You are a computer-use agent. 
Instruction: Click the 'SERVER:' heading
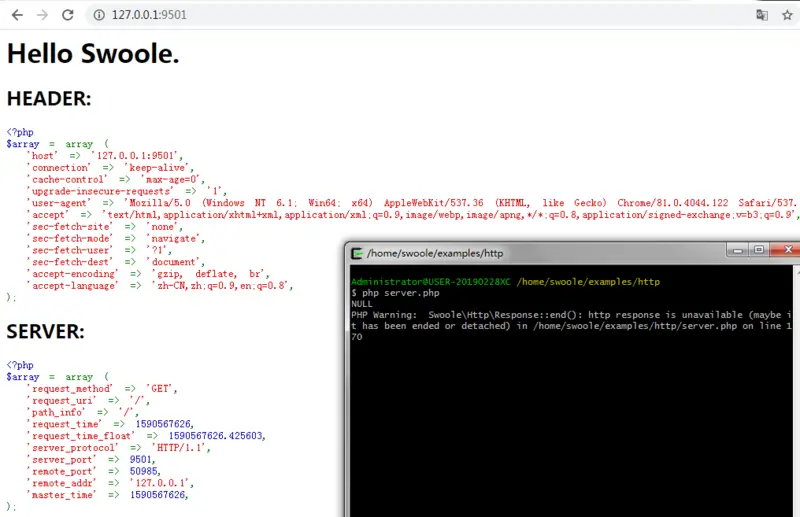tap(45, 332)
